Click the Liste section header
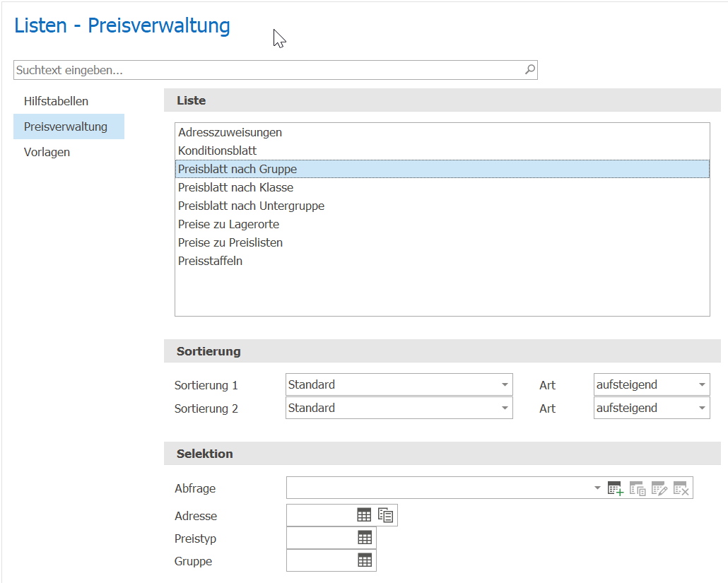 point(442,100)
